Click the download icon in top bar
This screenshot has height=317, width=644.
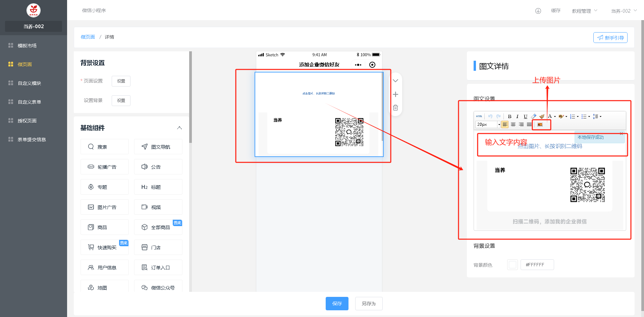click(x=538, y=11)
